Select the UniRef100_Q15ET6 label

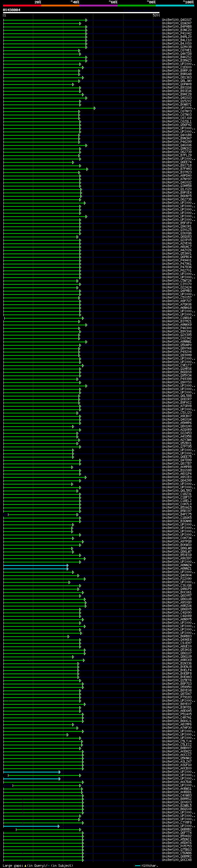(x=177, y=680)
